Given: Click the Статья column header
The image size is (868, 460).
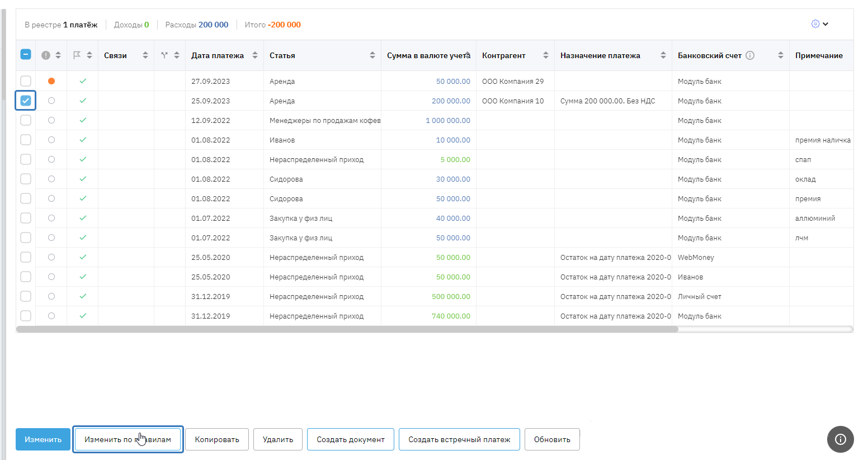Looking at the screenshot, I should [282, 55].
